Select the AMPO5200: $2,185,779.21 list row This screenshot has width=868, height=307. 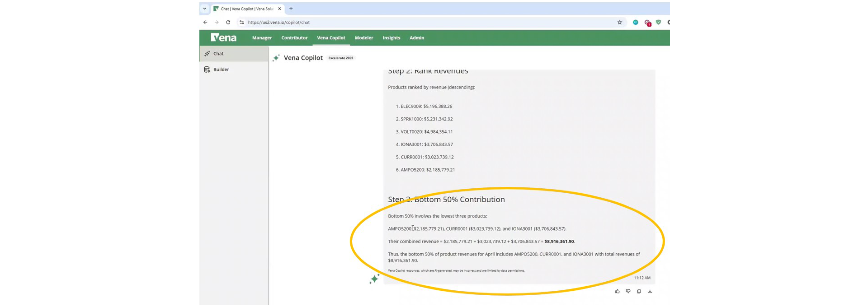point(425,170)
